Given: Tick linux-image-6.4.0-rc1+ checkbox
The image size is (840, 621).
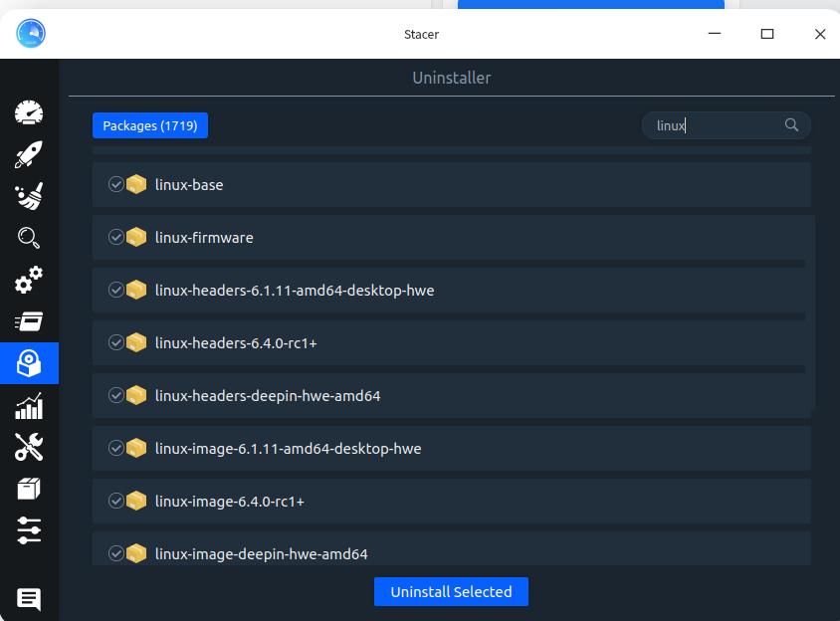Looking at the screenshot, I should pyautogui.click(x=116, y=501).
